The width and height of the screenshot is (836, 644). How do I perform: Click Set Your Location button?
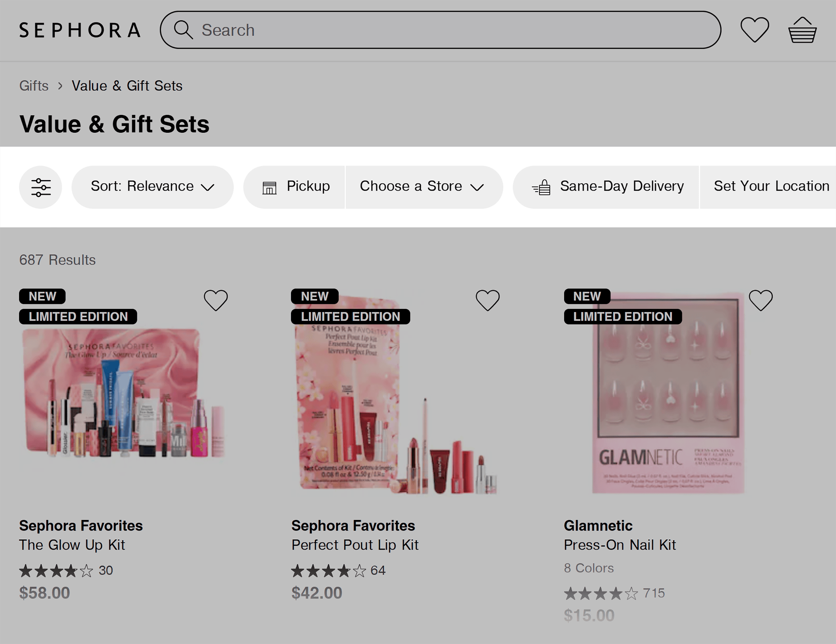(772, 187)
